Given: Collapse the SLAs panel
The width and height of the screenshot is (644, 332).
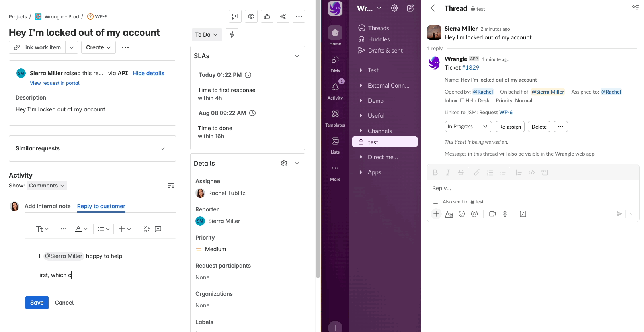Looking at the screenshot, I should click(x=297, y=56).
